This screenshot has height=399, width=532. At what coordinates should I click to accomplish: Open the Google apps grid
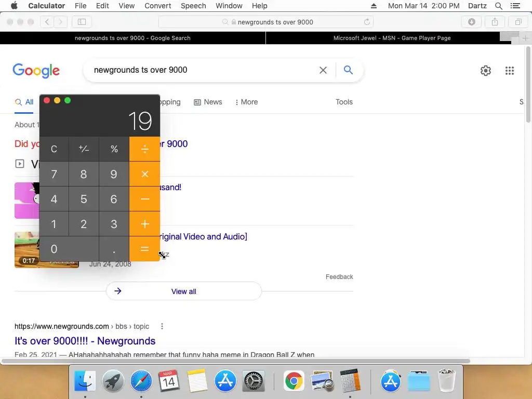point(509,71)
